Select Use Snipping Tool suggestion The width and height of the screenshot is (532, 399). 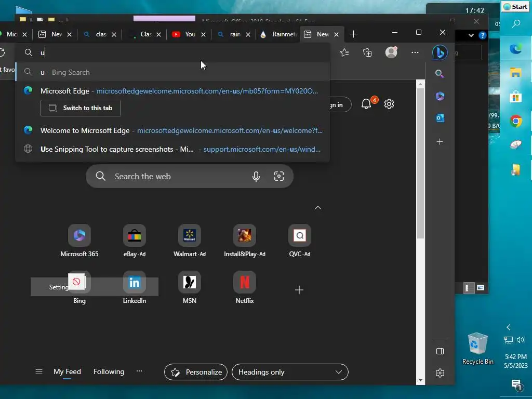point(172,149)
